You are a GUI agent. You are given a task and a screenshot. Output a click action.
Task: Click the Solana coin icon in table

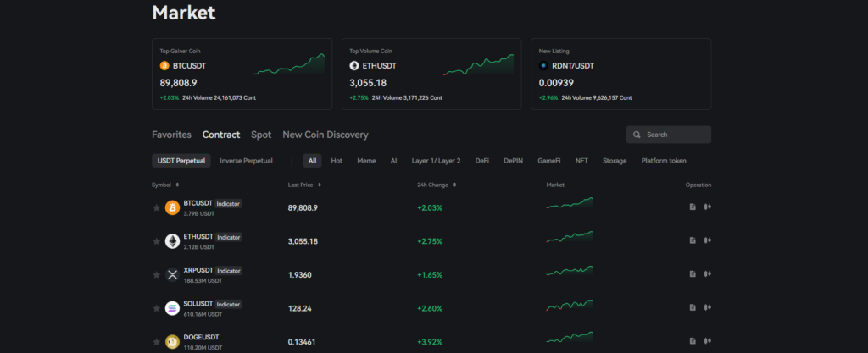(x=172, y=308)
